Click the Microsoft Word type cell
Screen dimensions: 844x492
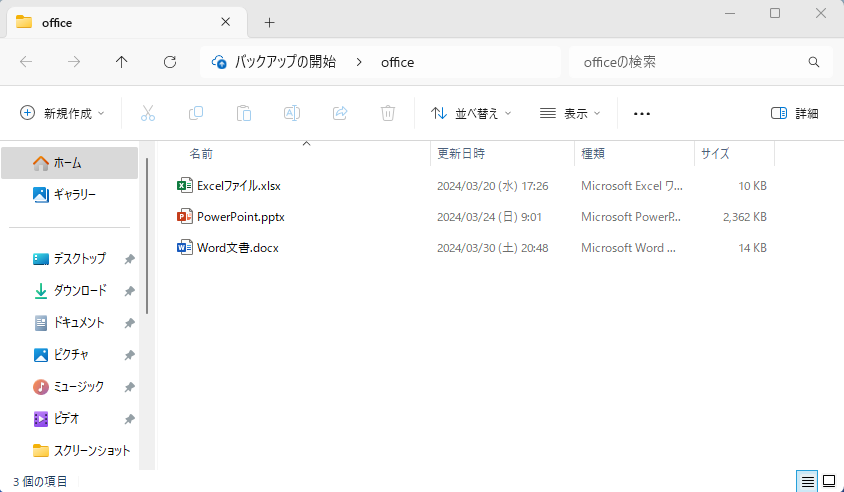pyautogui.click(x=628, y=248)
